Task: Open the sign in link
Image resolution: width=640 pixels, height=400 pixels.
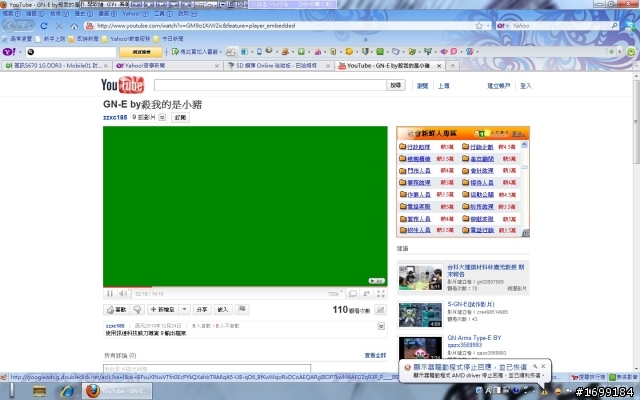Action: [526, 86]
